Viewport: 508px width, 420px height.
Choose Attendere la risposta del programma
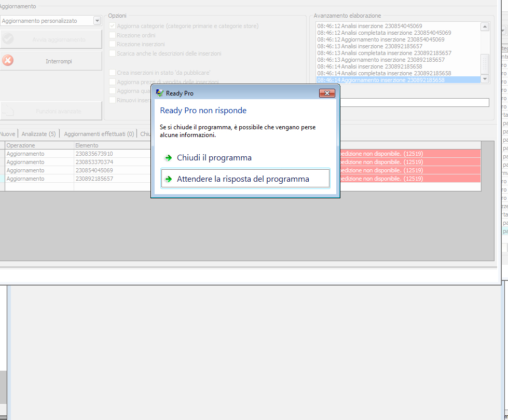(x=245, y=178)
